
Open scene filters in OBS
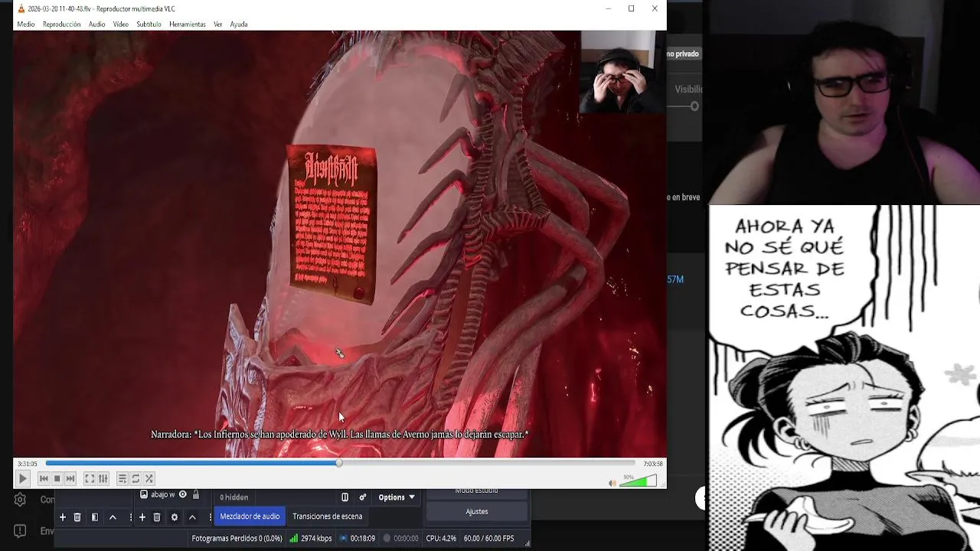coord(95,517)
